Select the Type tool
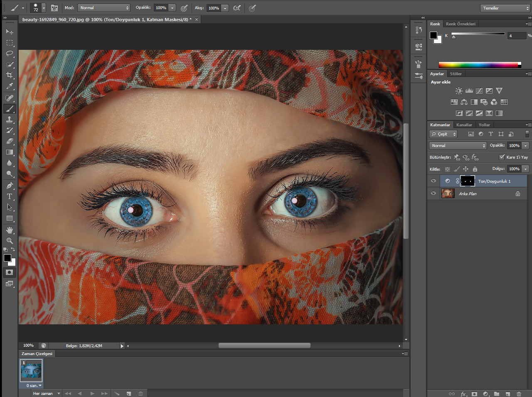The height and width of the screenshot is (397, 532). click(x=10, y=196)
